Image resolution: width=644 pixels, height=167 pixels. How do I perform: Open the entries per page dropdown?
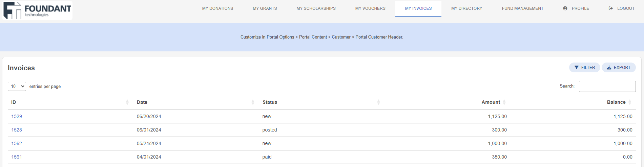(17, 87)
